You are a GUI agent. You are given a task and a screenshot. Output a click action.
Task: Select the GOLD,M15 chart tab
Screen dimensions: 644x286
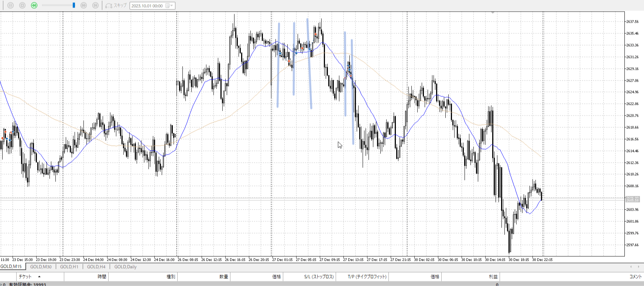(x=11, y=266)
